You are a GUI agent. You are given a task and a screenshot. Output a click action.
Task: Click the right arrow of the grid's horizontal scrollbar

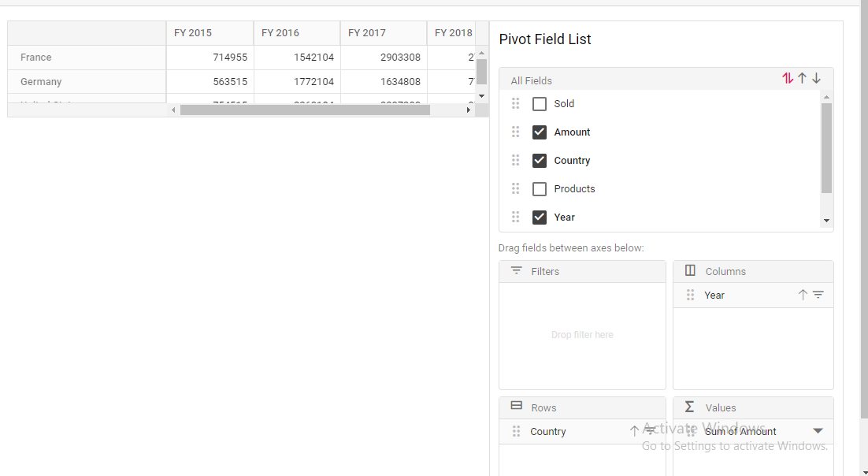[x=469, y=110]
